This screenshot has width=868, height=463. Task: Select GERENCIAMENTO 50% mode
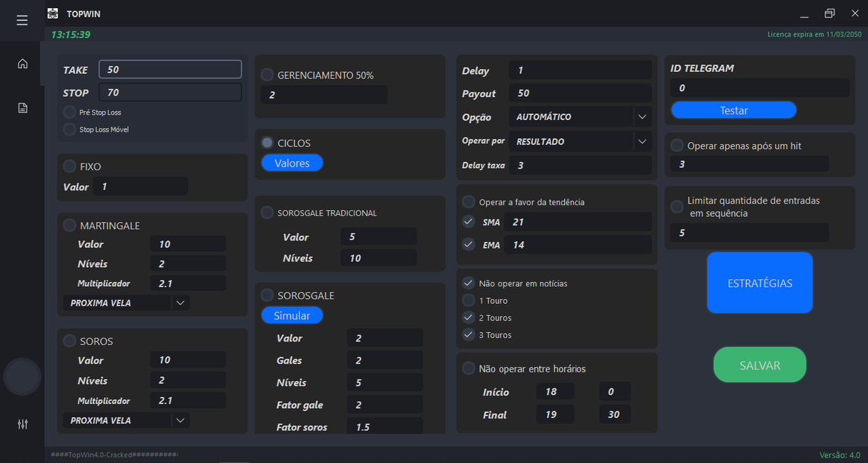point(267,75)
